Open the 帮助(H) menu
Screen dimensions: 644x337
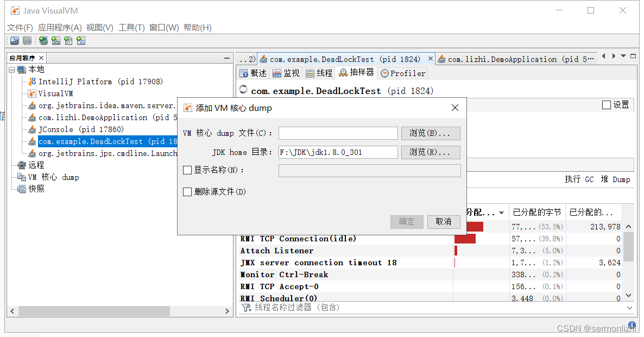pos(198,28)
